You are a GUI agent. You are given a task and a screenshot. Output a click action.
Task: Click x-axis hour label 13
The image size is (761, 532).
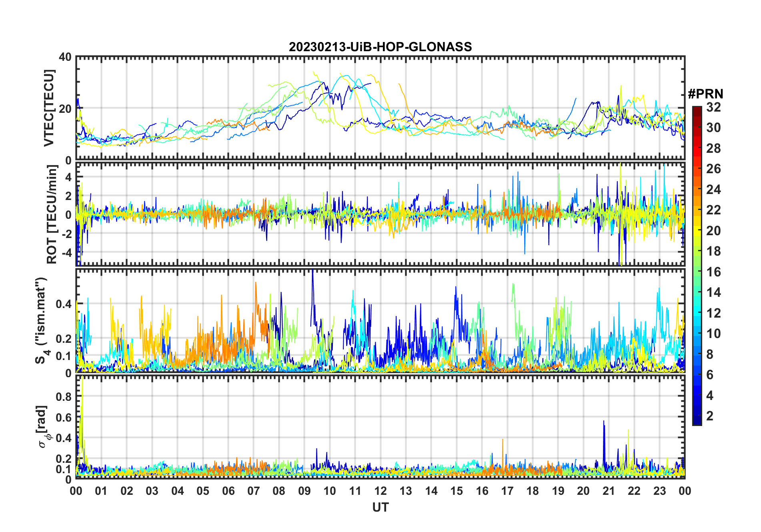pyautogui.click(x=406, y=491)
